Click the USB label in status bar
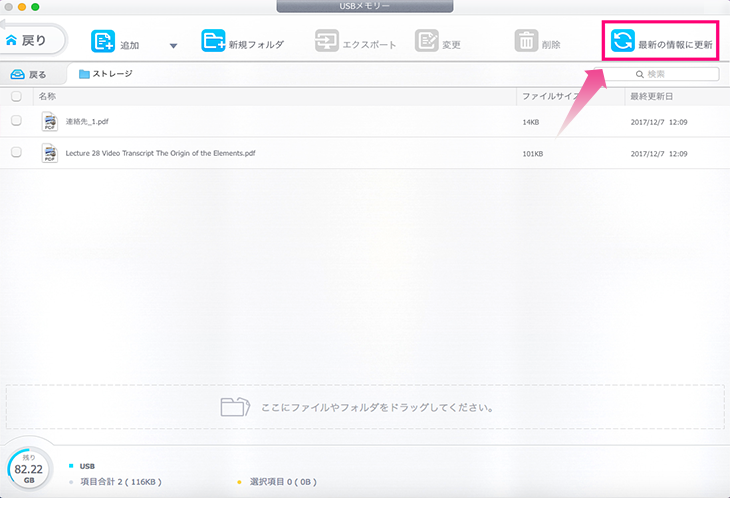This screenshot has width=730, height=510. point(87,466)
